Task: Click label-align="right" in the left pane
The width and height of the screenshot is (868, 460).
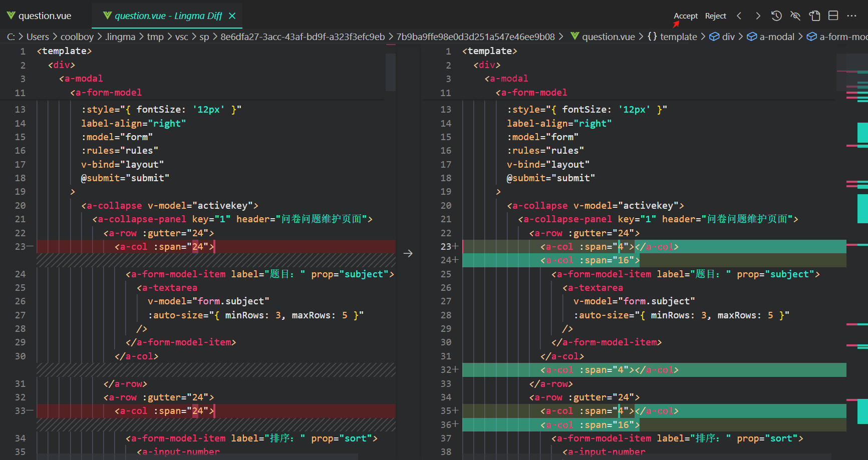Action: pyautogui.click(x=134, y=124)
